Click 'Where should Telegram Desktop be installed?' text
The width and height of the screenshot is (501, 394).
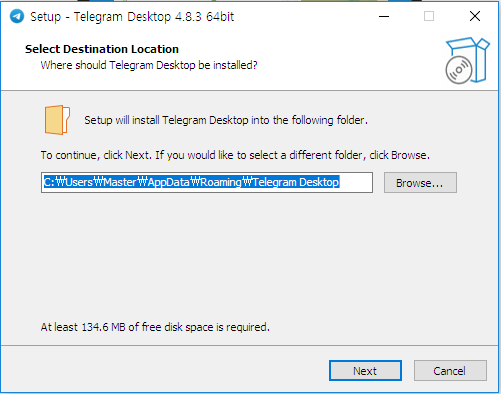[x=149, y=65]
